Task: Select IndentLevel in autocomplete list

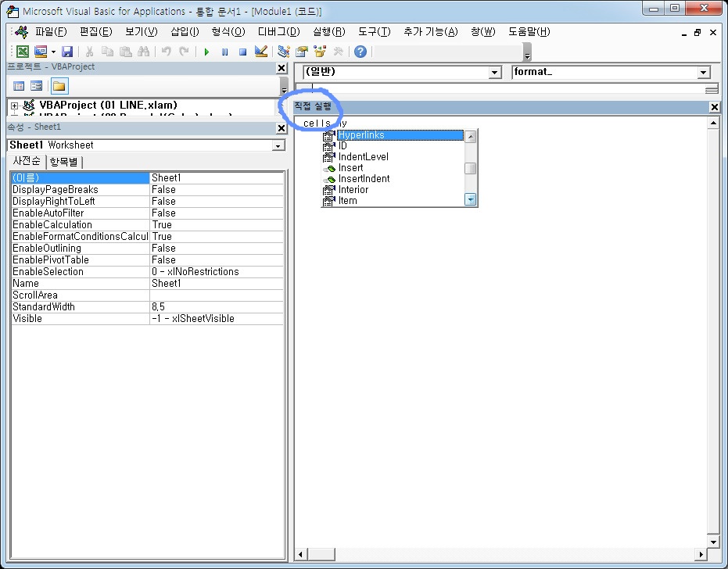Action: [393, 157]
